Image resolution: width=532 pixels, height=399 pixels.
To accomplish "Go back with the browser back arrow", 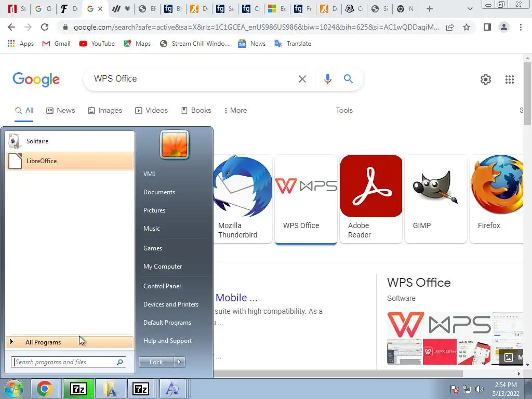I will tap(11, 27).
